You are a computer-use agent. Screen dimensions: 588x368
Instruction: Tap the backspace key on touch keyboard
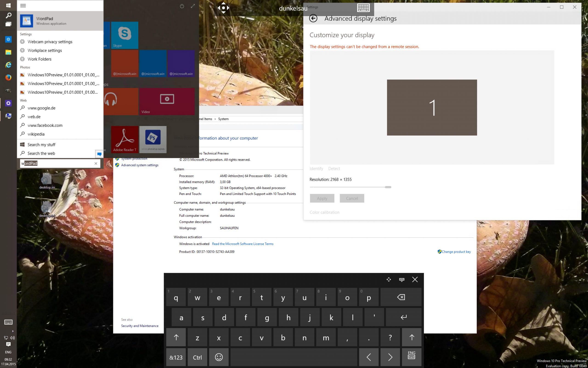tap(401, 297)
